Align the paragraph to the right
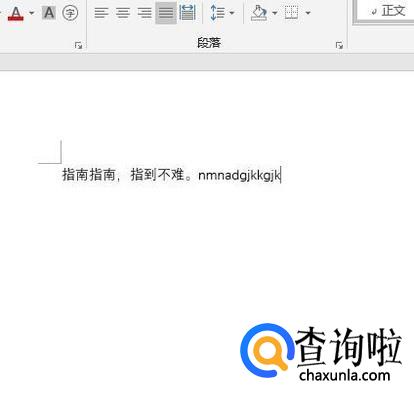Image resolution: width=414 pixels, height=406 pixels. (144, 13)
